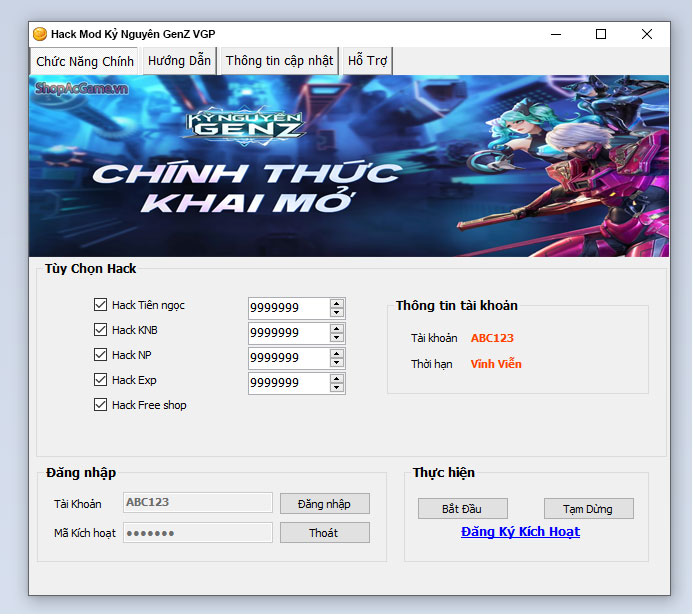This screenshot has width=693, height=616.
Task: Increase Hack Exp value with up arrow
Action: click(x=337, y=379)
